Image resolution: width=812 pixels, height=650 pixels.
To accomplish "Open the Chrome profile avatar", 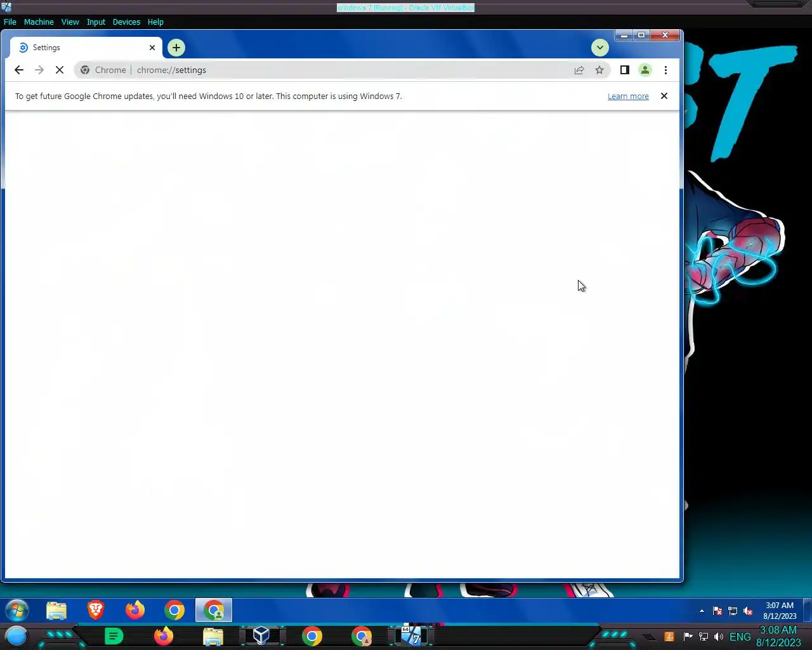I will (645, 70).
